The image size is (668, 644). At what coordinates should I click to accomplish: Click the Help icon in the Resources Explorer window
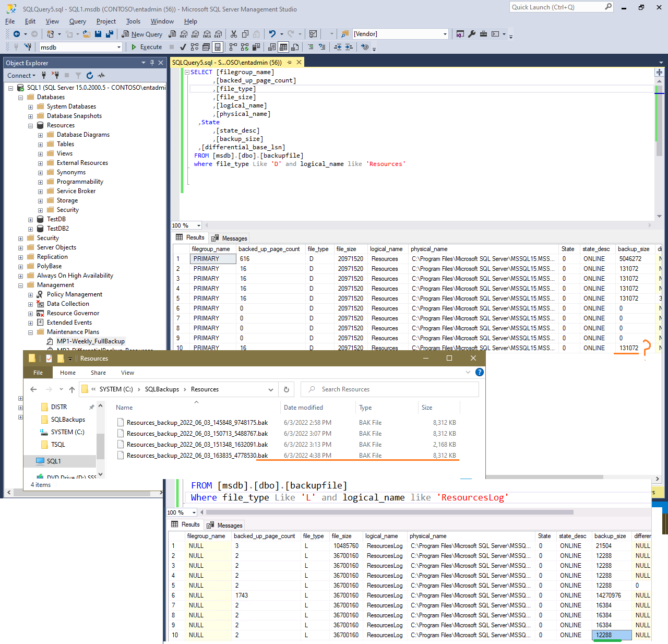point(480,372)
